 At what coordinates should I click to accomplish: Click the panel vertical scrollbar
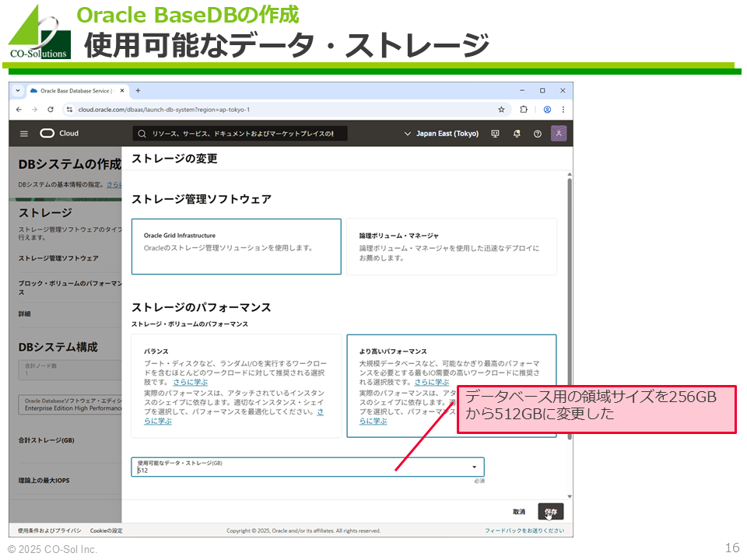coord(570,308)
